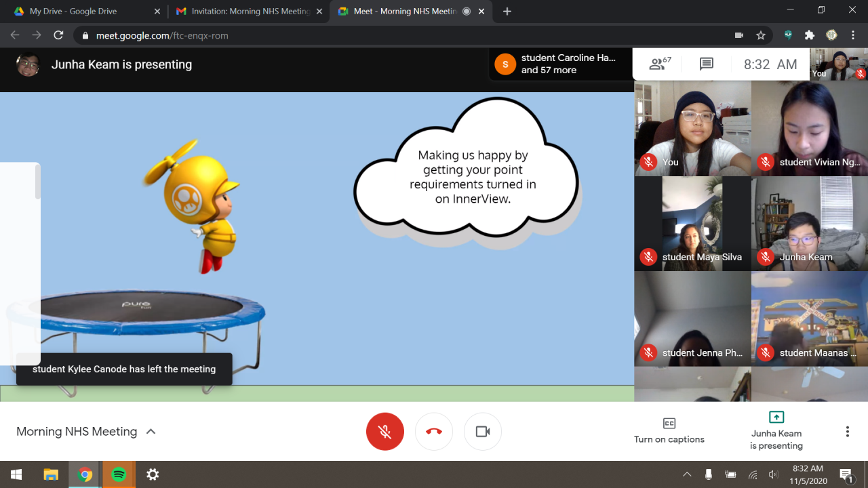
Task: Close the My Drive - Google Drive tab
Action: pos(157,12)
